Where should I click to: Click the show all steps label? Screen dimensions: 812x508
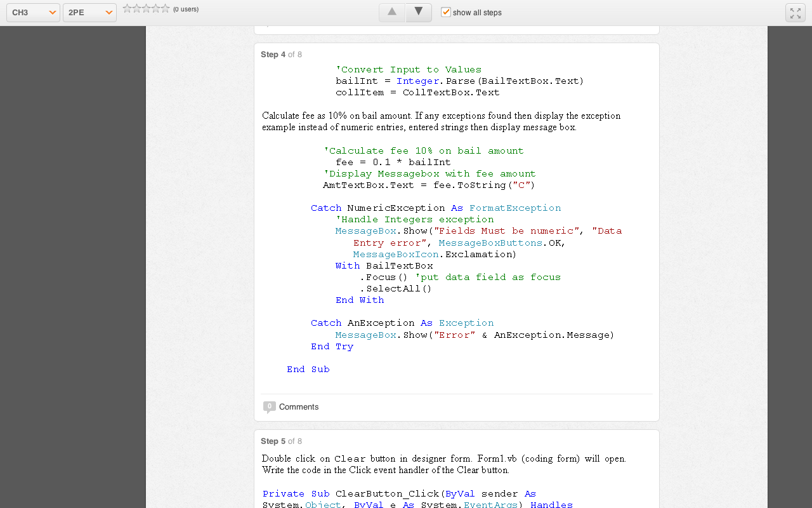click(477, 13)
